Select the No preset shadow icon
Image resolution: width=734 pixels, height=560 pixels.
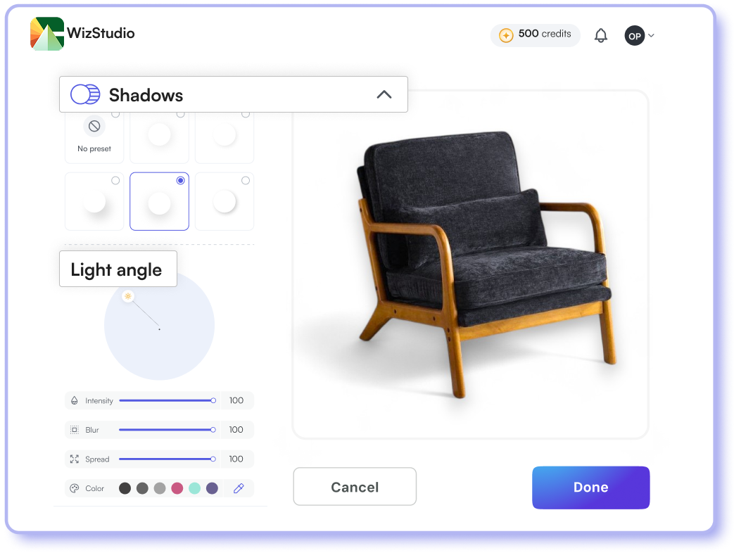(x=94, y=127)
